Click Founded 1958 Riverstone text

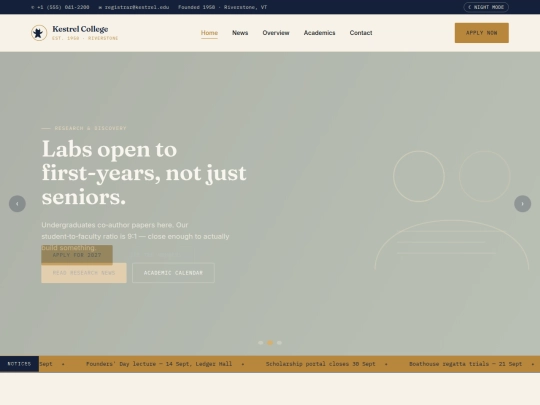point(222,7)
